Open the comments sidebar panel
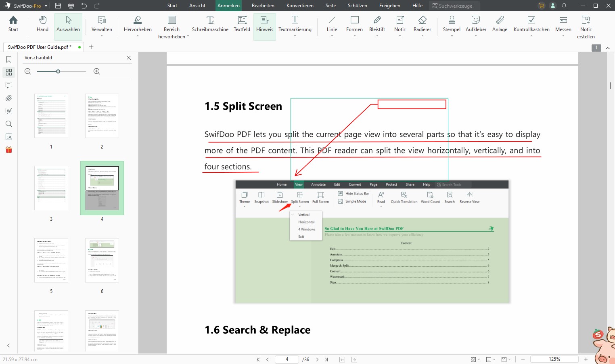615x364 pixels. click(x=9, y=85)
